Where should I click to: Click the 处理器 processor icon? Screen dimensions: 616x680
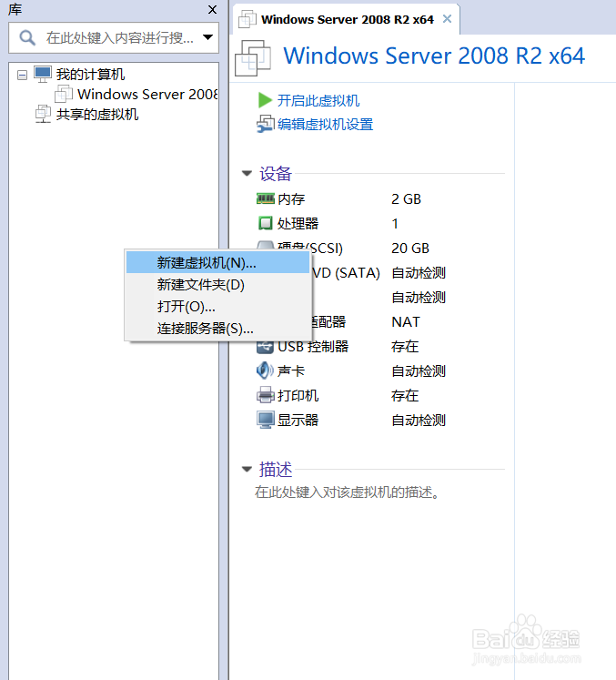click(266, 223)
